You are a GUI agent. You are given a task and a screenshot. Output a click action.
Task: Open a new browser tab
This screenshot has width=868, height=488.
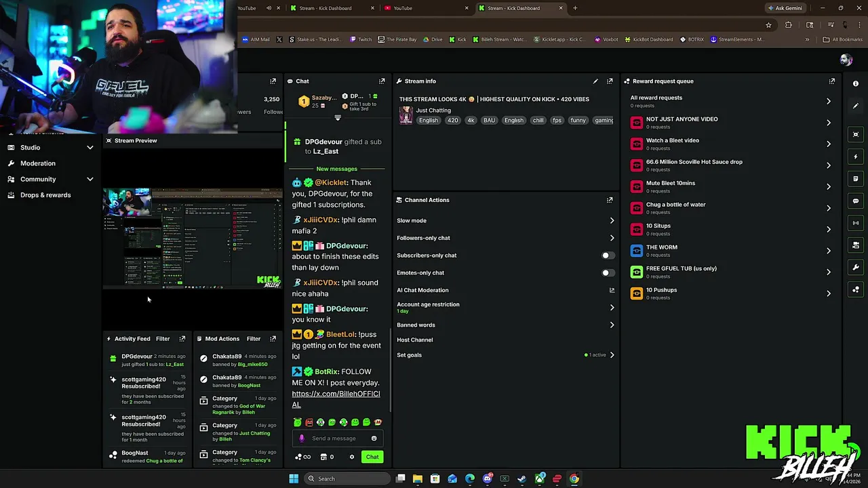(575, 8)
